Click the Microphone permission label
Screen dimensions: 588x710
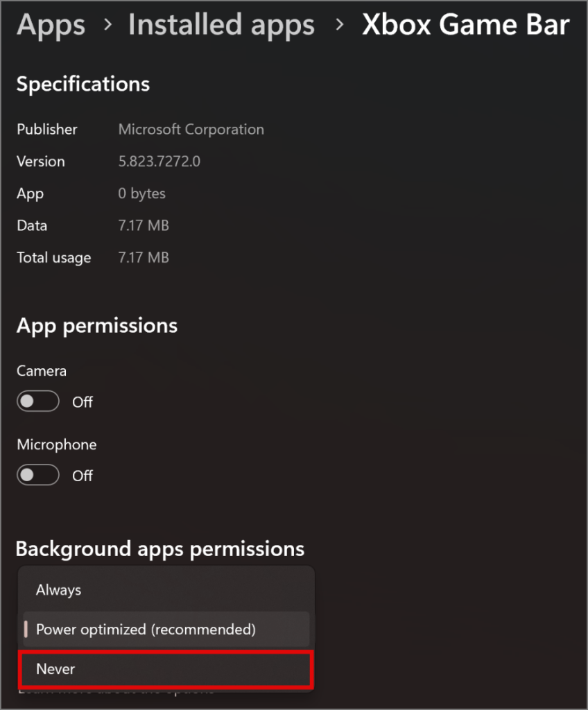(x=57, y=444)
